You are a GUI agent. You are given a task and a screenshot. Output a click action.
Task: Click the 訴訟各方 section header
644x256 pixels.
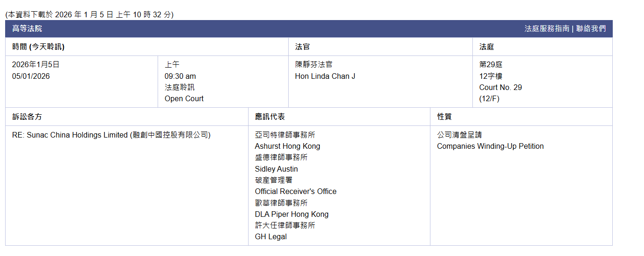click(x=27, y=117)
